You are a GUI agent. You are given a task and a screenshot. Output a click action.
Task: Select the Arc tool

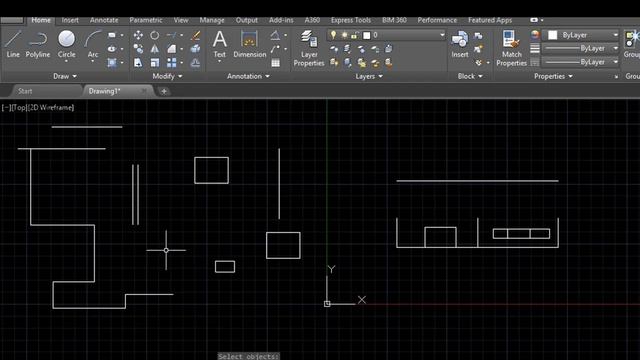coord(93,44)
